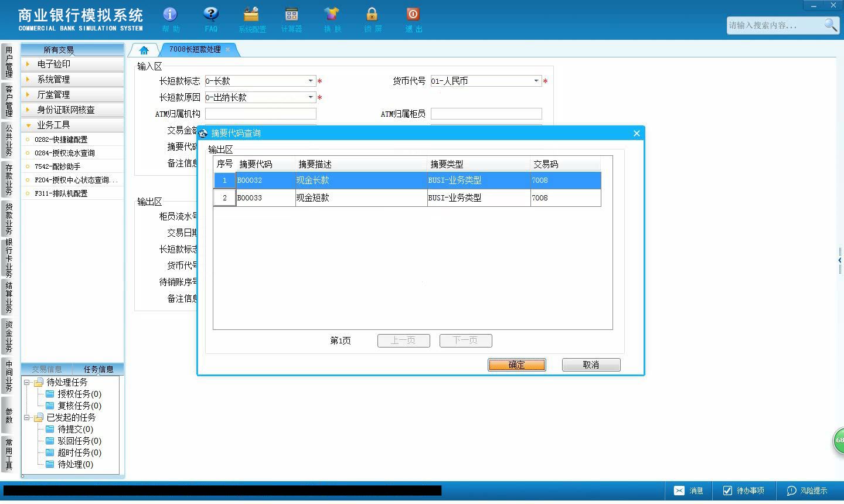Click the ATM归属柜员 input field

coord(486,114)
